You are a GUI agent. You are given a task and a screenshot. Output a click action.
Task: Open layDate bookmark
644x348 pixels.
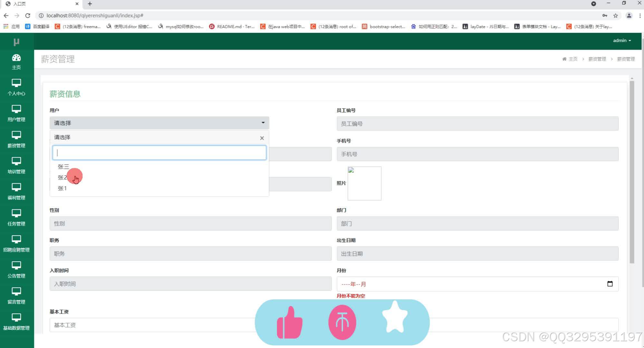coord(486,26)
